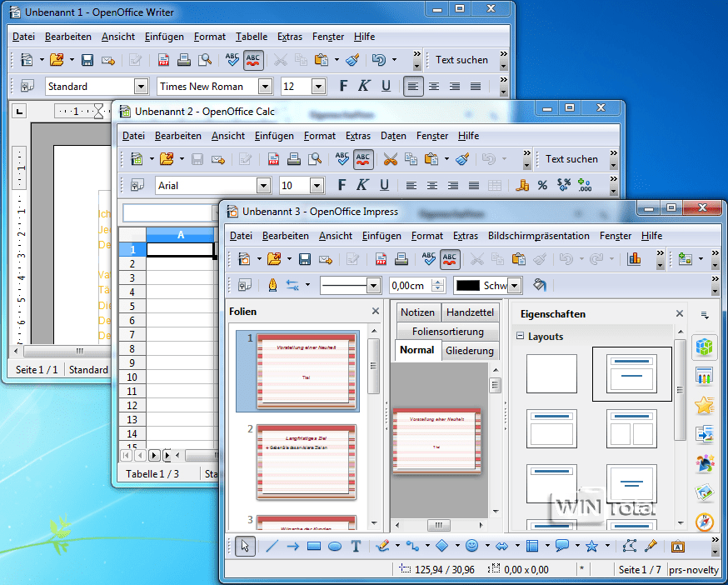Select row header 5 in Calc
The width and height of the screenshot is (728, 585).
pyautogui.click(x=132, y=306)
